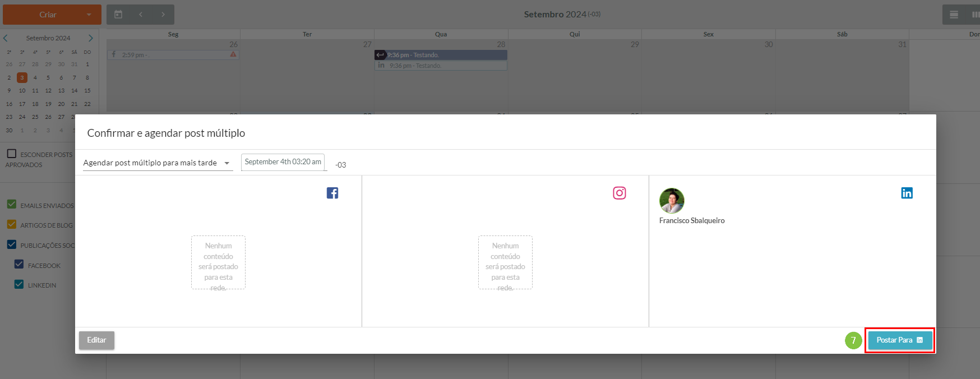Click the Sex column header
Image resolution: width=980 pixels, height=379 pixels.
click(x=709, y=34)
